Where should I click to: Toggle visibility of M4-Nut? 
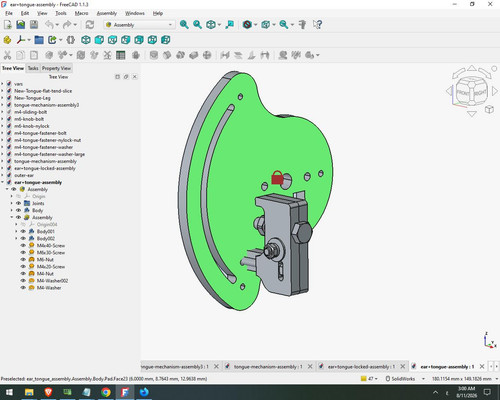click(x=23, y=274)
